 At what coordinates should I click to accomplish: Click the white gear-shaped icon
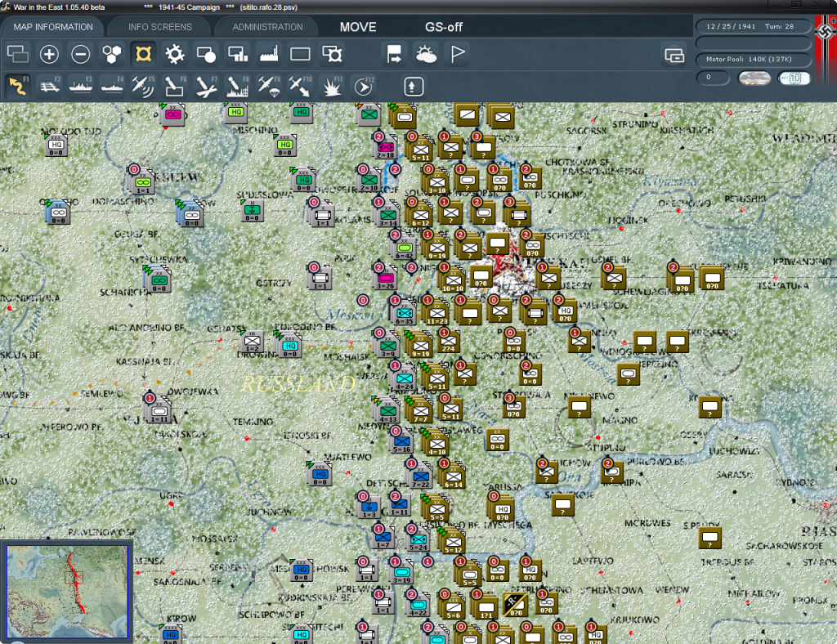[x=175, y=54]
